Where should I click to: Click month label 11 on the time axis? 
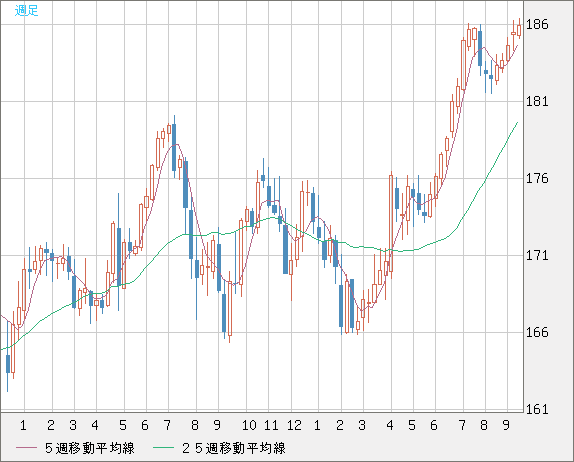tap(271, 425)
